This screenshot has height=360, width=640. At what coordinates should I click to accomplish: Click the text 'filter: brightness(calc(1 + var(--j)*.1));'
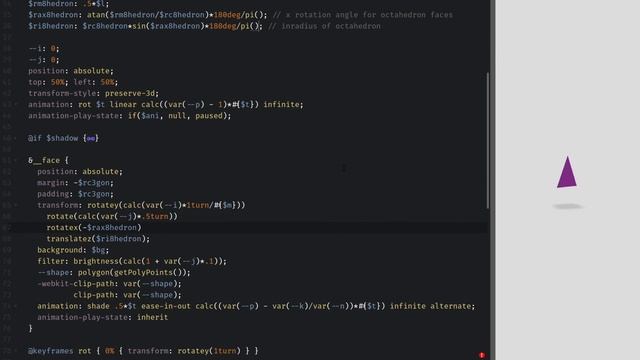[132, 261]
